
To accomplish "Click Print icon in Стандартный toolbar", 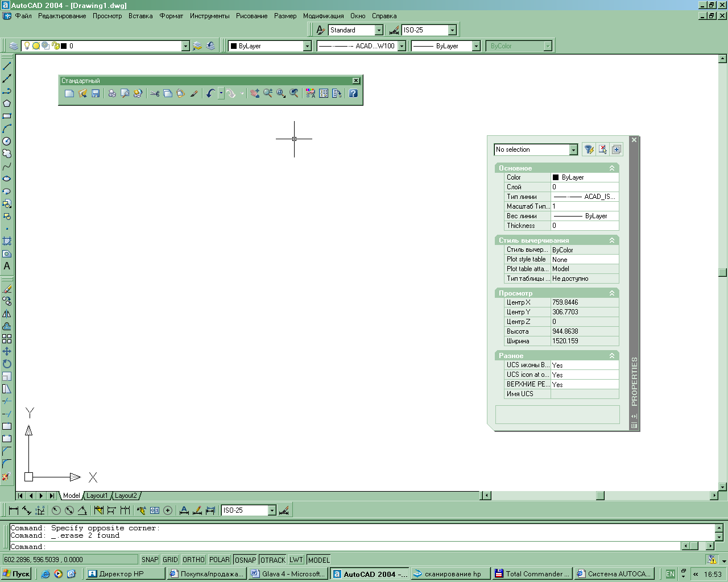I will coord(112,93).
